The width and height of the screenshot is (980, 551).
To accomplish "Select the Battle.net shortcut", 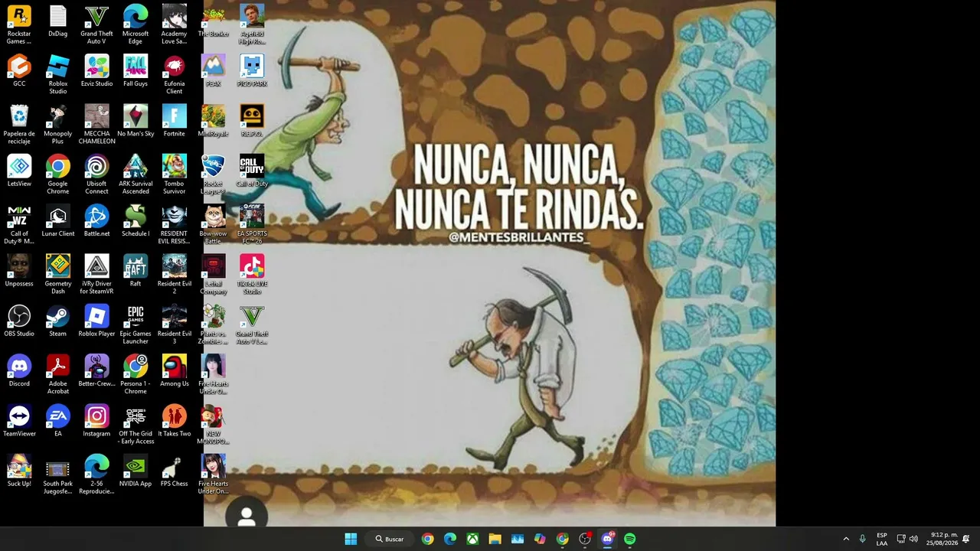I will 96,221.
